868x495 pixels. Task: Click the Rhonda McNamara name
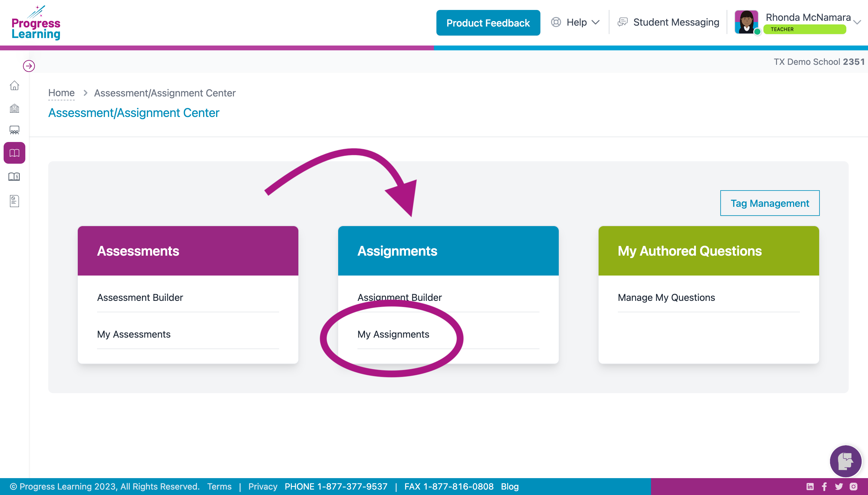coord(808,17)
